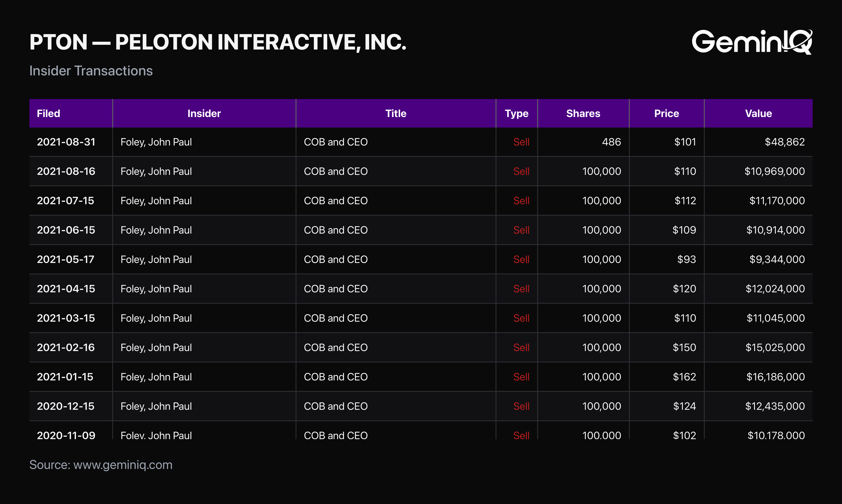Viewport: 842px width, 504px height.
Task: Select filed date 2021-04-15
Action: [66, 289]
